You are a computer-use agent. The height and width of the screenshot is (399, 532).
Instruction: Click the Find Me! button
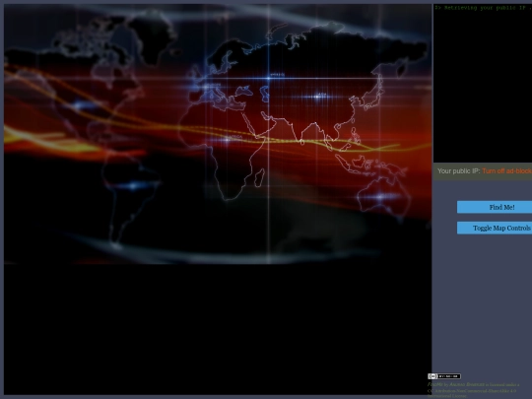coord(495,207)
